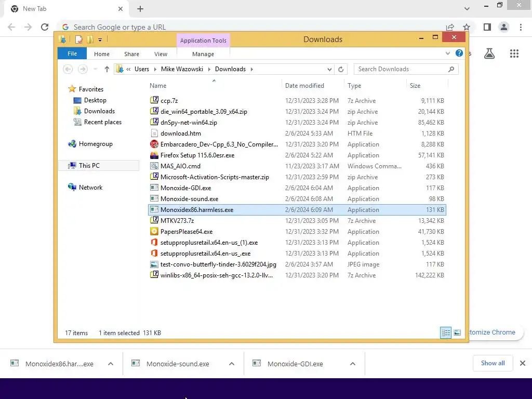Expand the Explorer ribbon with the chevron
The image size is (532, 399).
(x=447, y=54)
